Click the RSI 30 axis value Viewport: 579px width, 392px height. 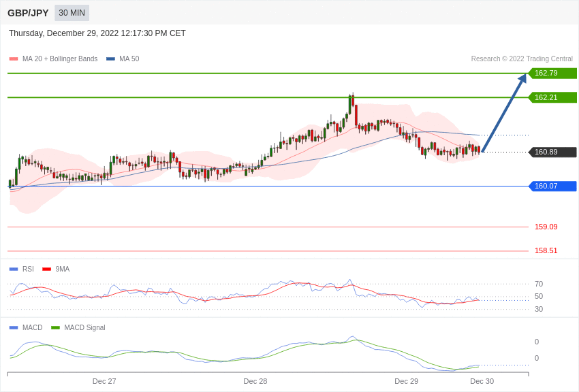click(539, 309)
